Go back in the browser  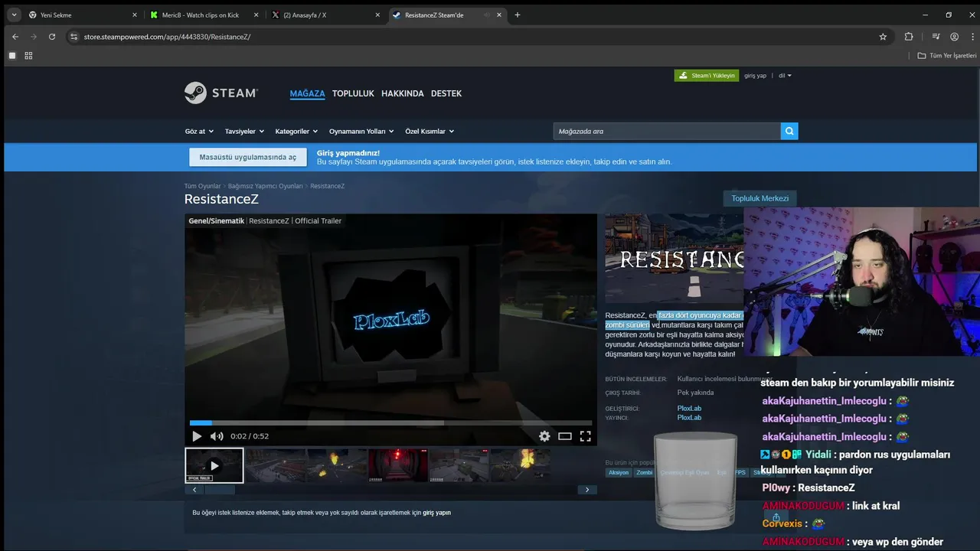click(15, 37)
